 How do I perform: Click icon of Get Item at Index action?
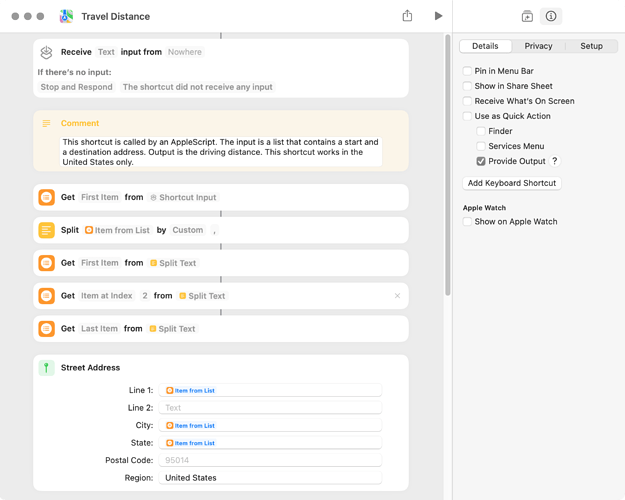point(47,296)
